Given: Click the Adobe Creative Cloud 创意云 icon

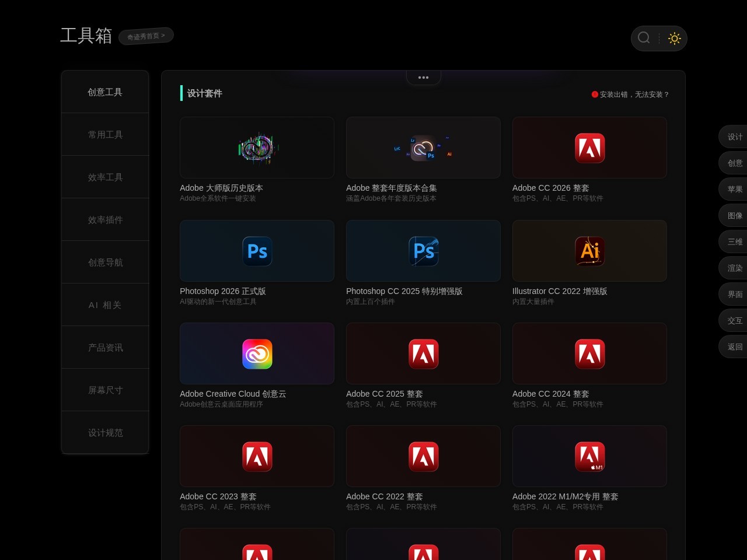Looking at the screenshot, I should pyautogui.click(x=257, y=354).
